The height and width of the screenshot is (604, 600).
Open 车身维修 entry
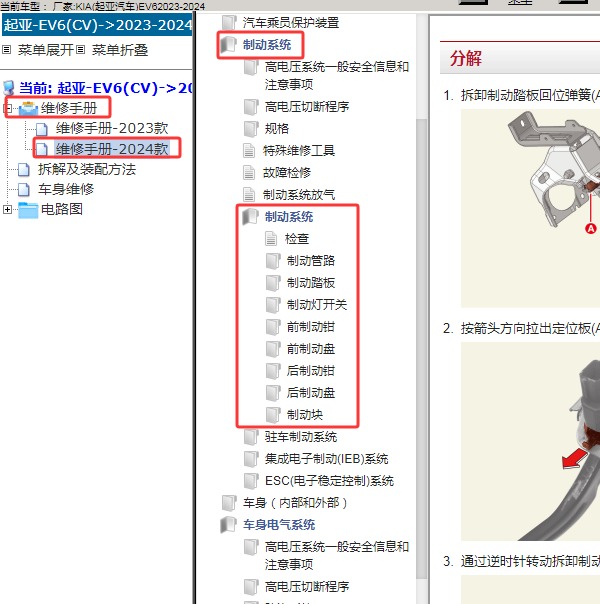(x=66, y=189)
